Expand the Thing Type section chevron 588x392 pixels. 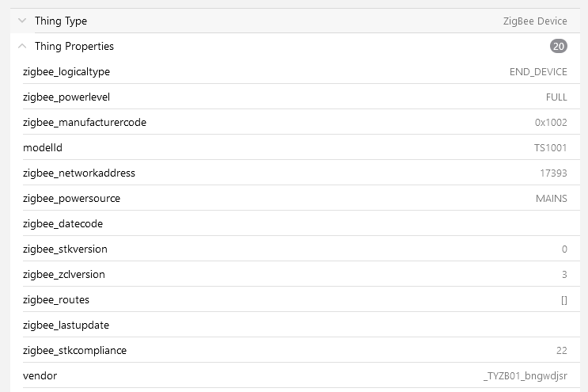22,21
